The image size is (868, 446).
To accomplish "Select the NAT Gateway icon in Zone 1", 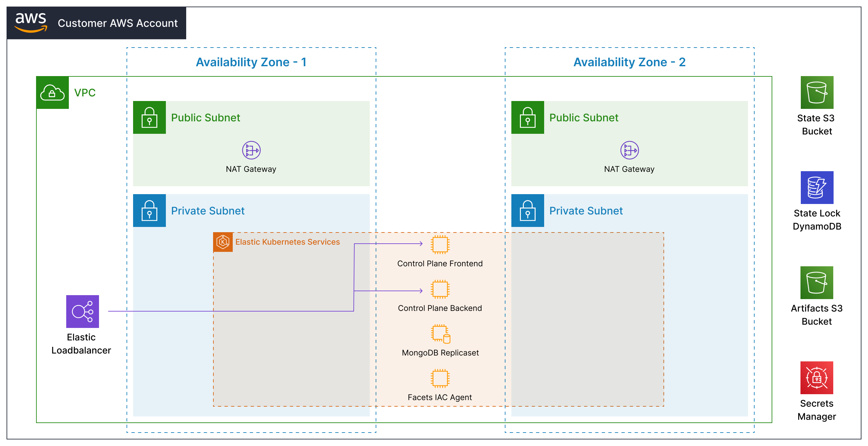I will click(x=251, y=150).
